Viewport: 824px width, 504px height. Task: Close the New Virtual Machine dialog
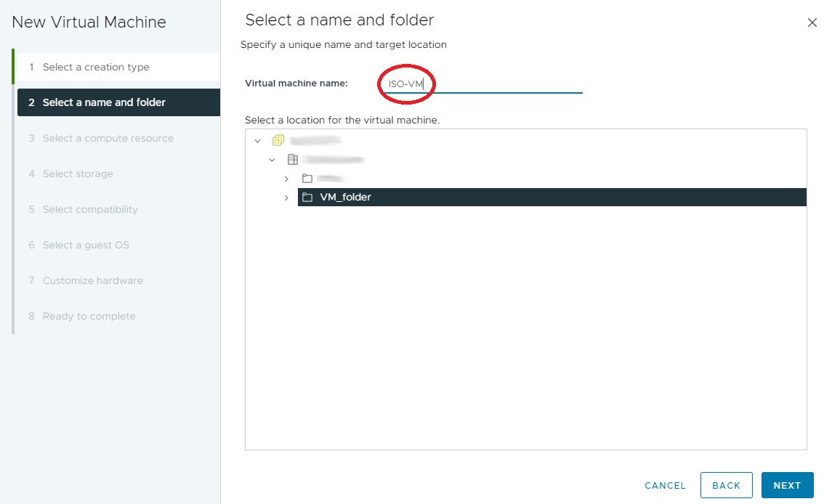(x=812, y=23)
